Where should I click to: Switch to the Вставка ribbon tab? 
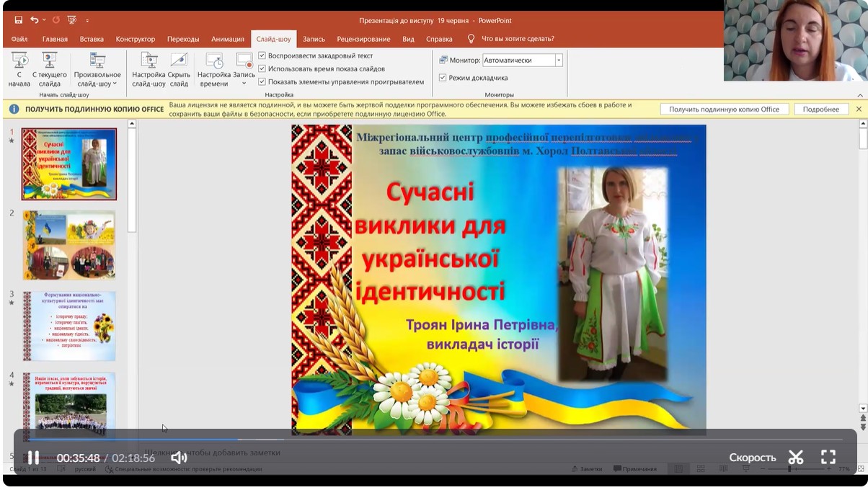click(92, 39)
